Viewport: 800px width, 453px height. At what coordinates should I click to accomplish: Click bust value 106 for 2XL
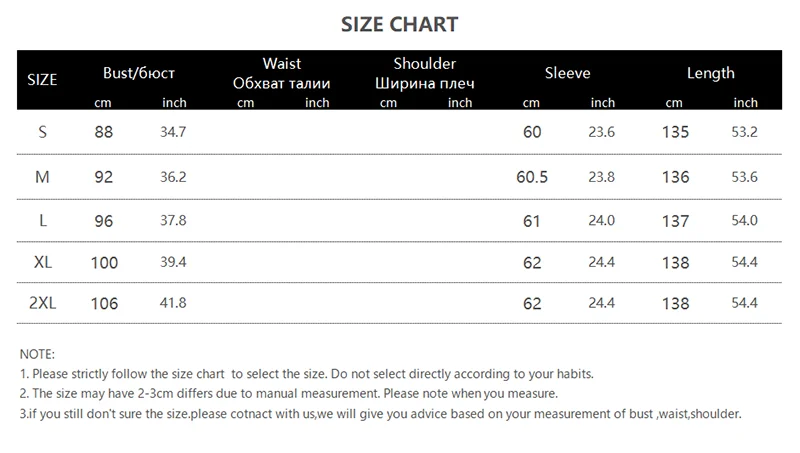(x=104, y=304)
